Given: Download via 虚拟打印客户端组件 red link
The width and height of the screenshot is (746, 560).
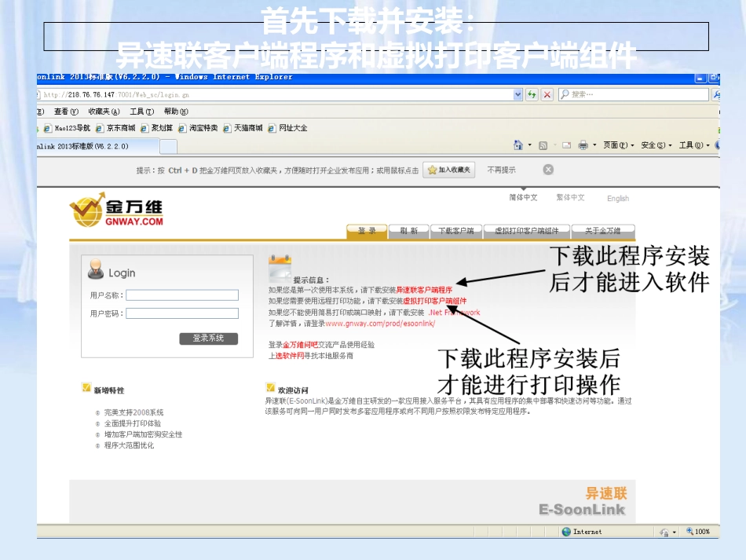Looking at the screenshot, I should pos(435,301).
